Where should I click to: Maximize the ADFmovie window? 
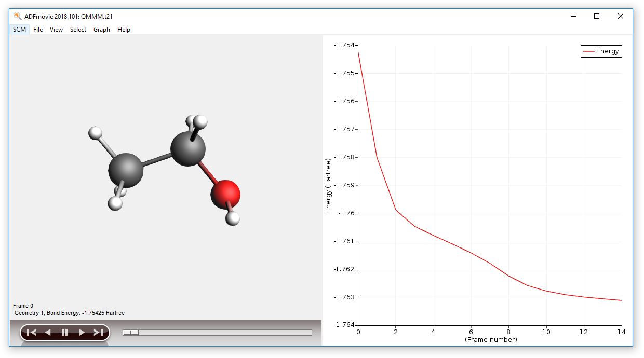coord(597,16)
